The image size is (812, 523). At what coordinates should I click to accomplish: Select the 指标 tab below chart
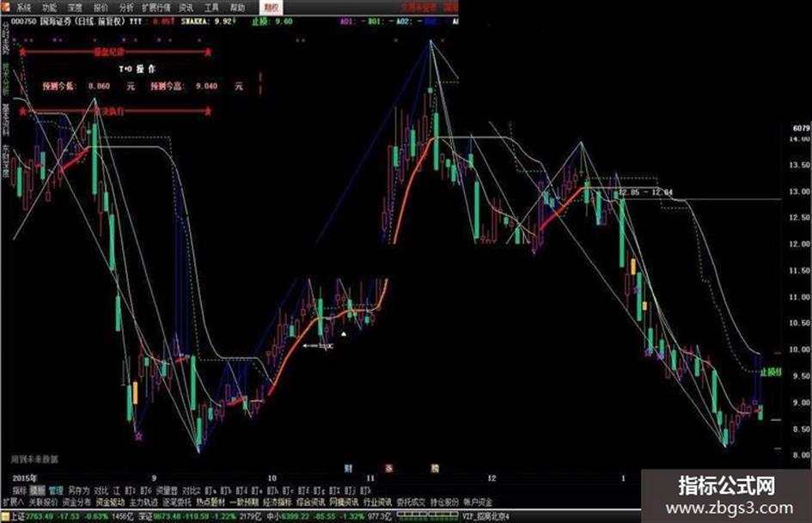point(19,490)
